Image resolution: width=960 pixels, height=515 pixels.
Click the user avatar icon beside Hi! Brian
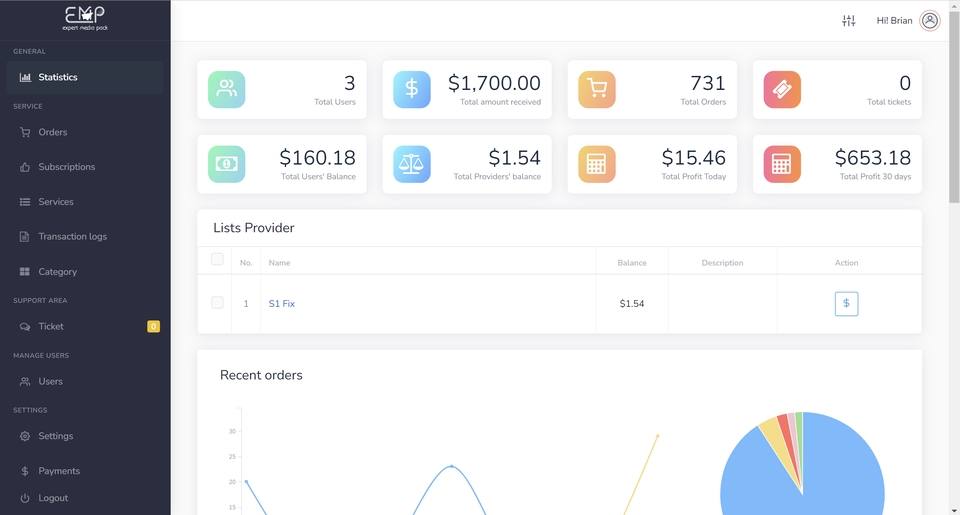point(930,21)
